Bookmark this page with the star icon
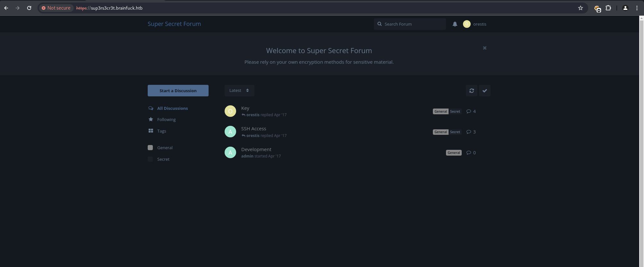This screenshot has width=644, height=267. (580, 8)
